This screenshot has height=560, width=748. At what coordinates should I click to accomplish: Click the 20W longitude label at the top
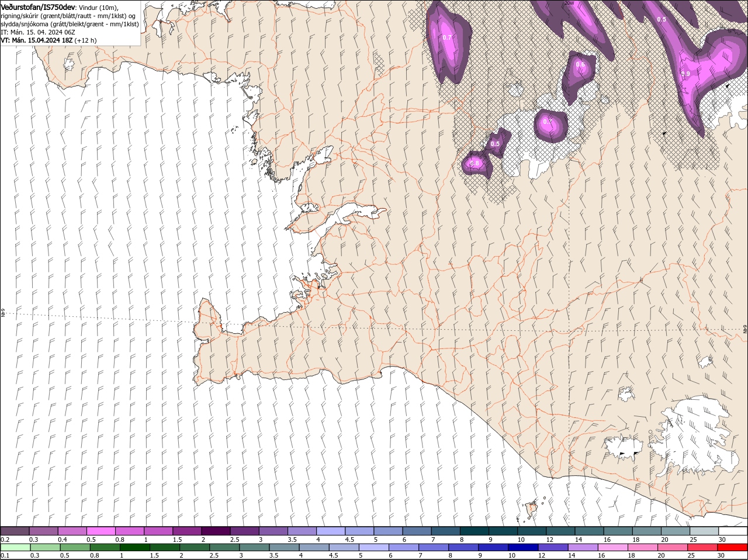(x=569, y=3)
